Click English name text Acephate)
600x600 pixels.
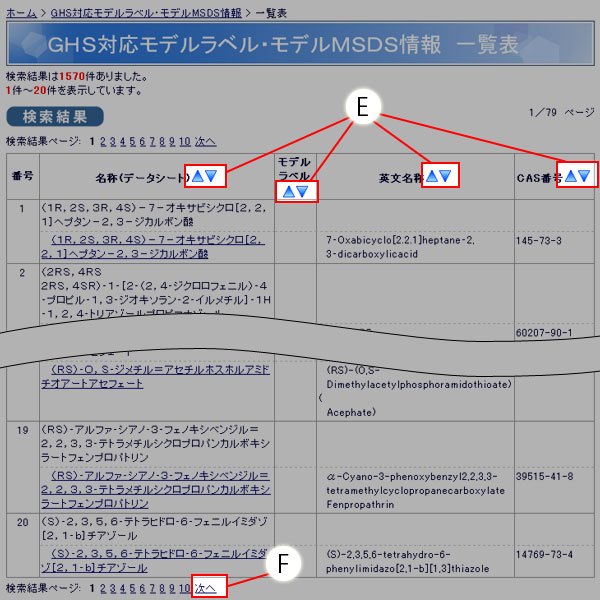351,412
